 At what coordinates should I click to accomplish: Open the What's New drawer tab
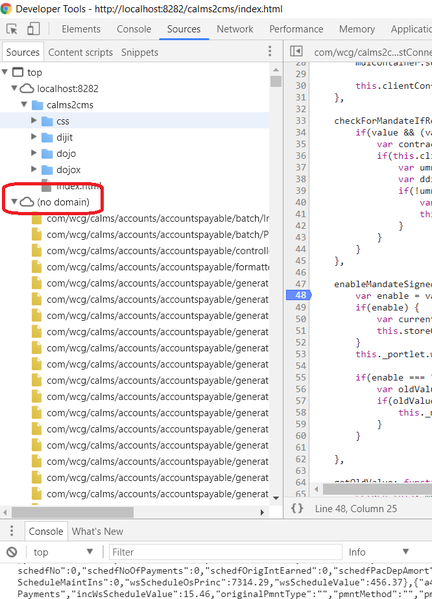pos(97,531)
